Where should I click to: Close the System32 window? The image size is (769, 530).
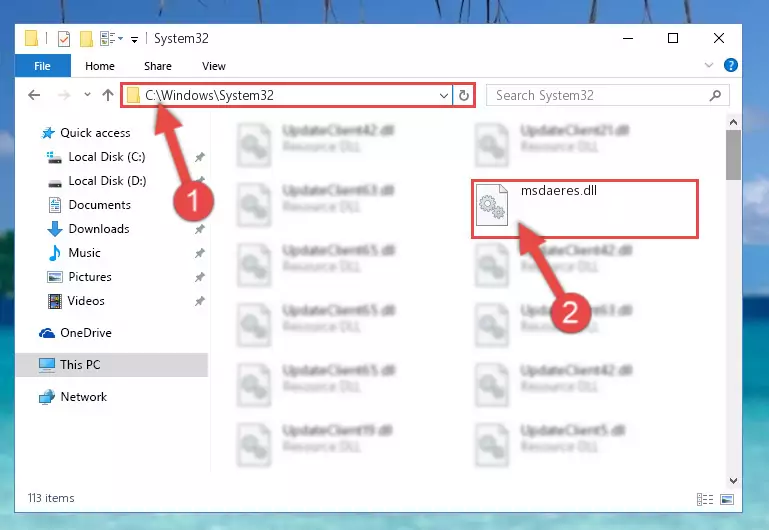pyautogui.click(x=718, y=38)
